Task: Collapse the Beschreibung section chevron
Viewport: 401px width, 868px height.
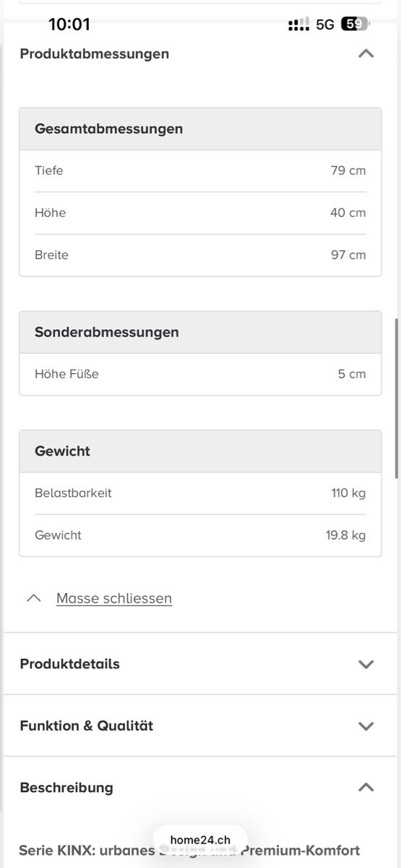Action: (366, 787)
